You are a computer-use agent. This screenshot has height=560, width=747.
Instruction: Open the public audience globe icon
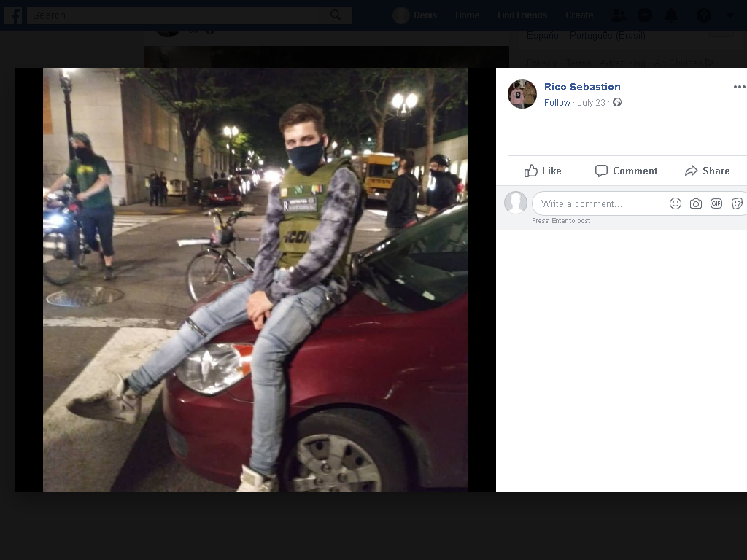click(617, 102)
